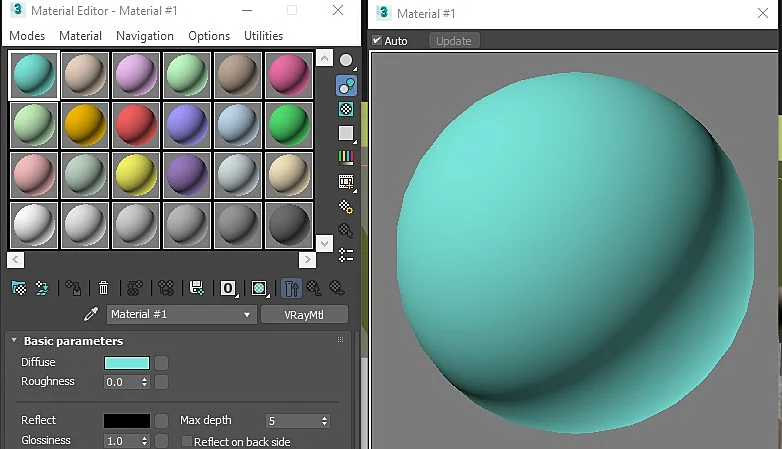Click Material ID Channel zero icon

pyautogui.click(x=228, y=288)
